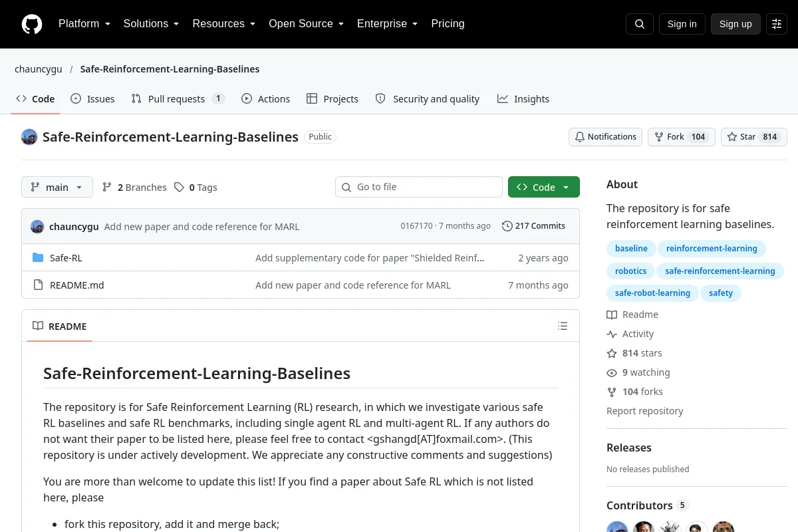Open the appearance settings icon button
The height and width of the screenshot is (532, 798).
point(777,24)
